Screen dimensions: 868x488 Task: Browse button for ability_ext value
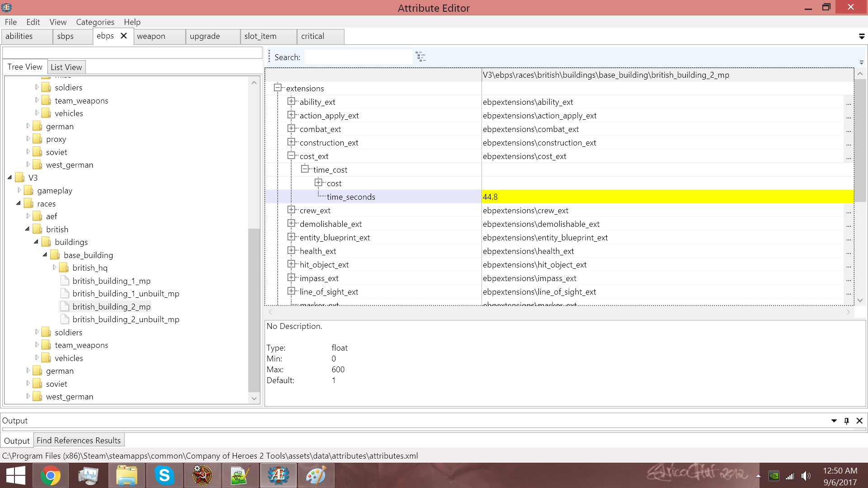click(849, 102)
